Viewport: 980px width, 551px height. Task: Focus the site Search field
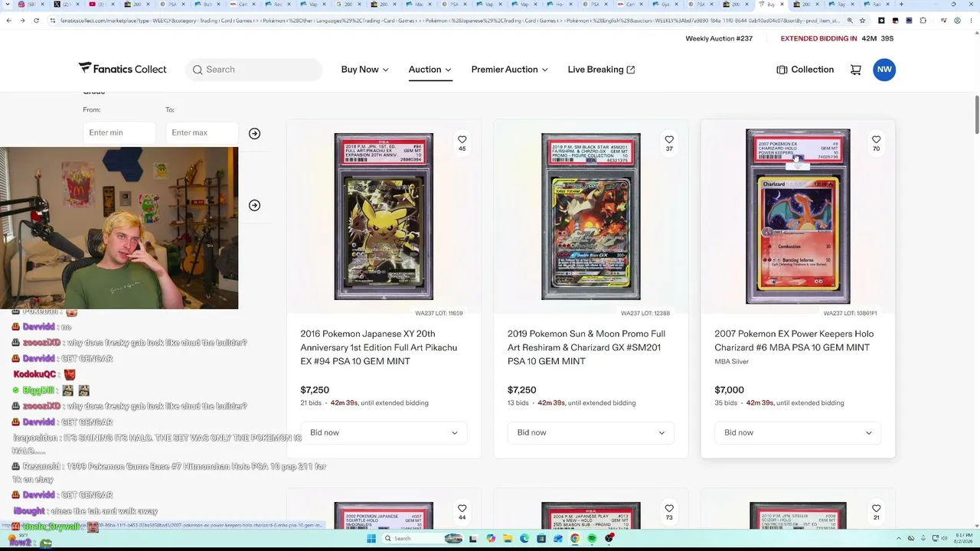point(254,70)
